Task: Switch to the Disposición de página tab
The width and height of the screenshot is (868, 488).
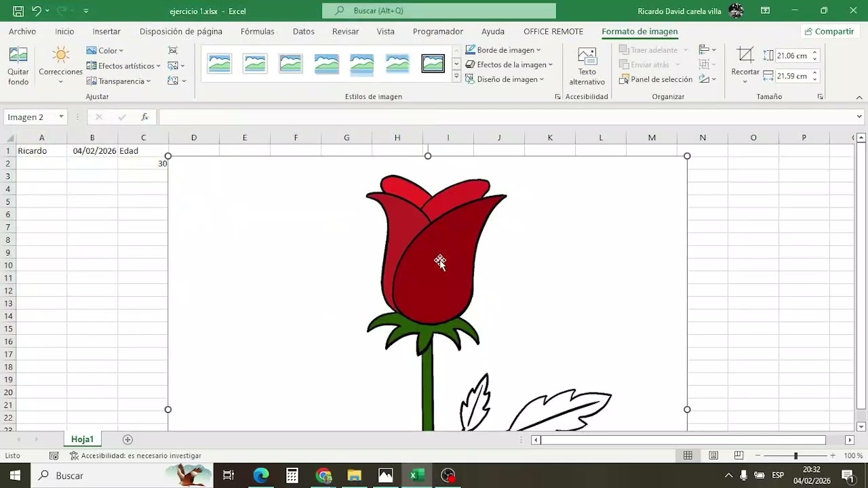Action: click(181, 32)
